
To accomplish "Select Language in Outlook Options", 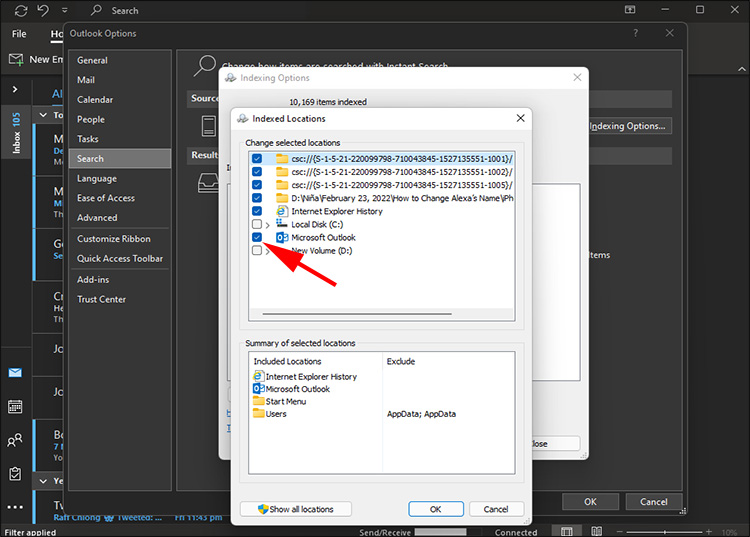I will click(x=120, y=178).
